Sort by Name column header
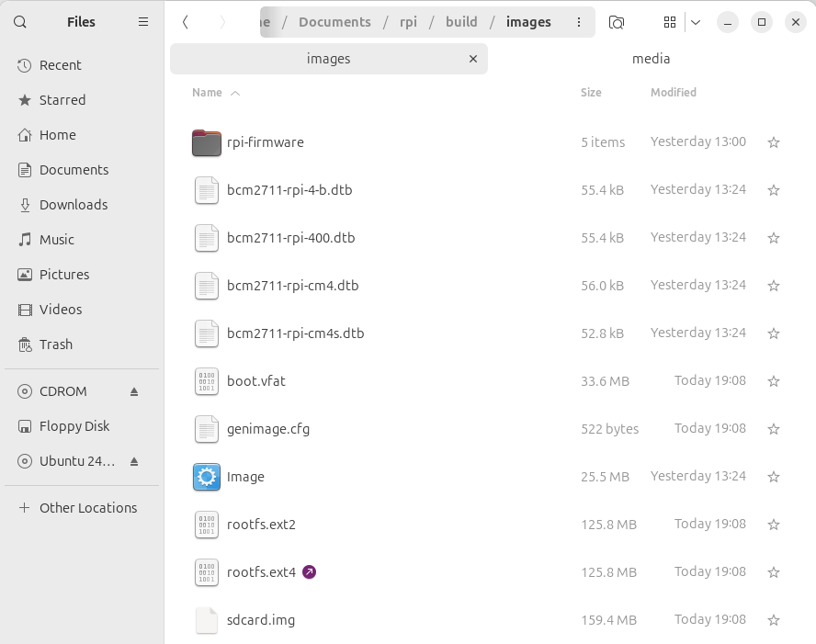The image size is (816, 644). pos(208,93)
